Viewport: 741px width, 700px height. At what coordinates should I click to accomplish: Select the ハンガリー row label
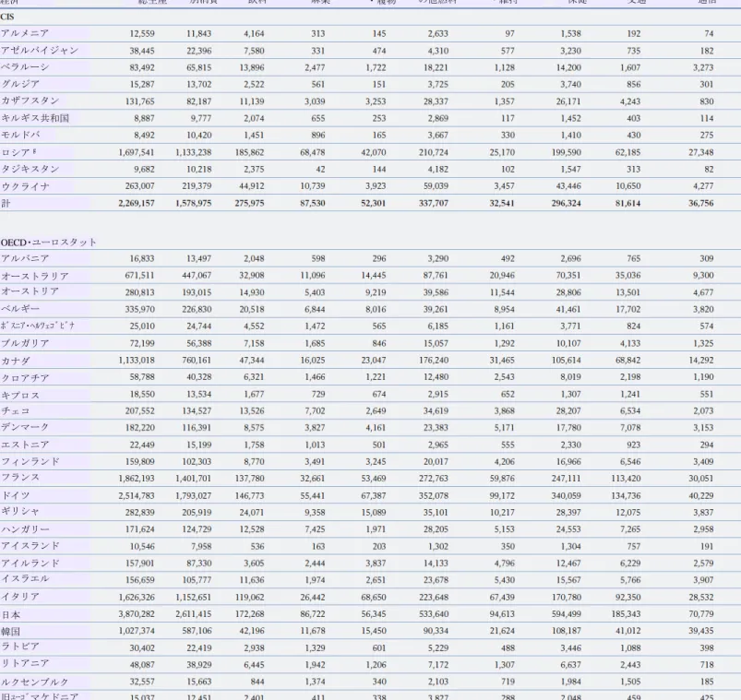(x=25, y=529)
